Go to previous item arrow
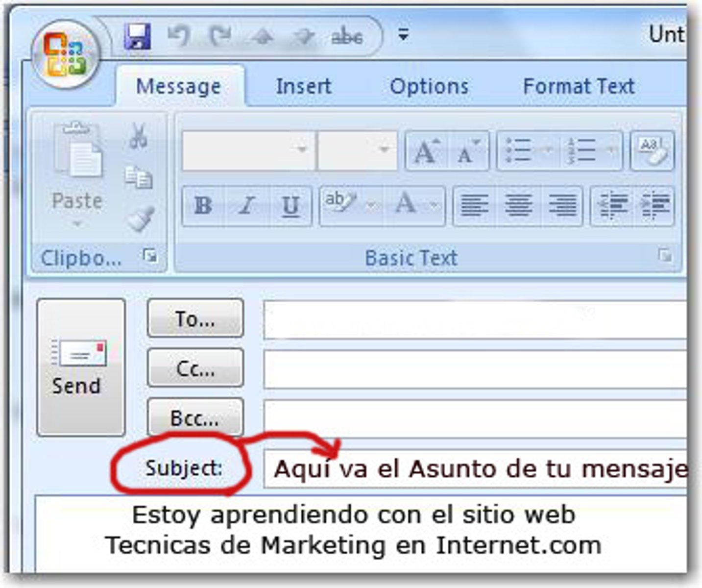This screenshot has height=588, width=702. click(x=262, y=37)
